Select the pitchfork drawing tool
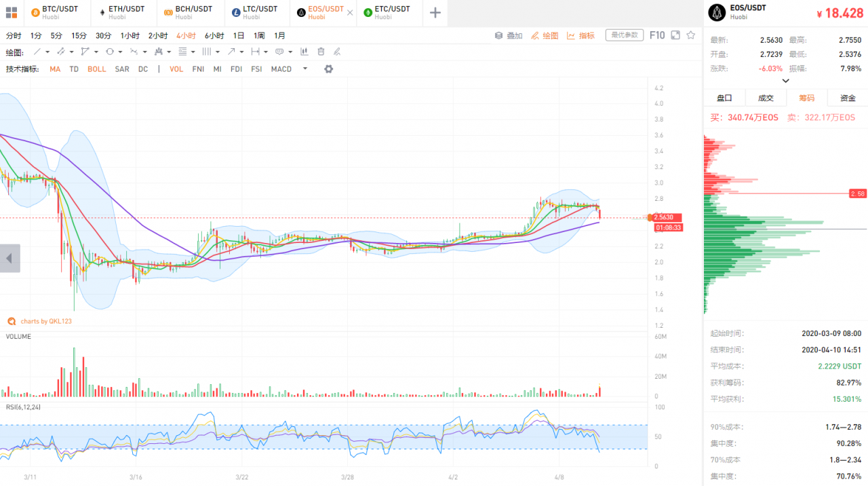This screenshot has height=486, width=868. (x=159, y=52)
